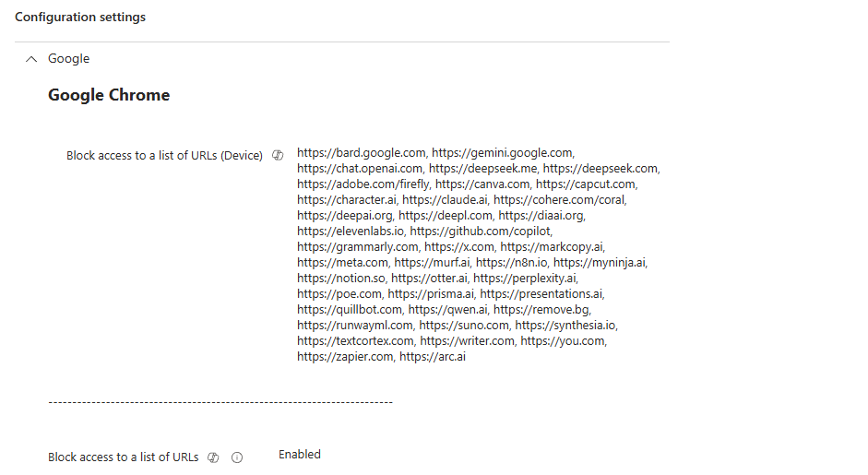Click the https://grammarly.com URL

point(357,247)
